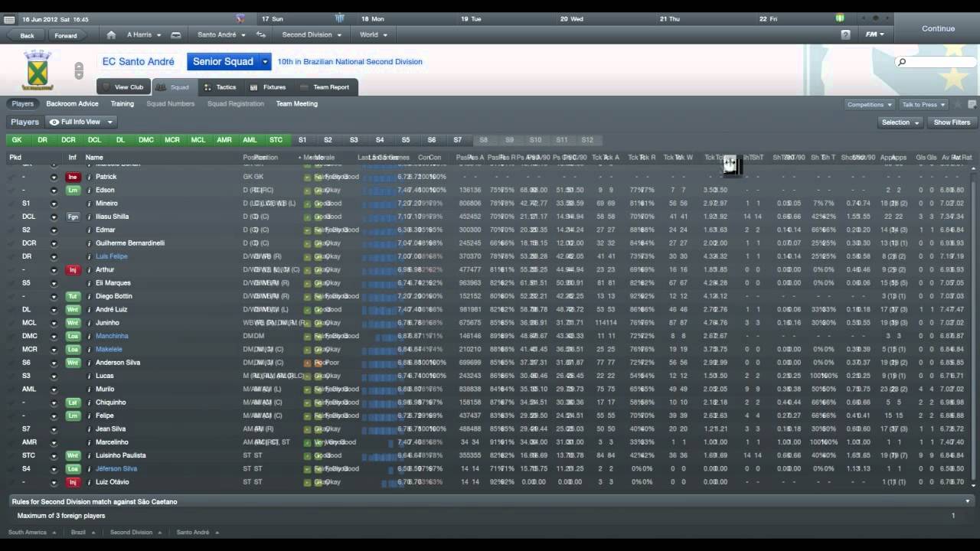Click the Back navigation button
Viewport: 980px width, 551px height.
pyautogui.click(x=28, y=35)
